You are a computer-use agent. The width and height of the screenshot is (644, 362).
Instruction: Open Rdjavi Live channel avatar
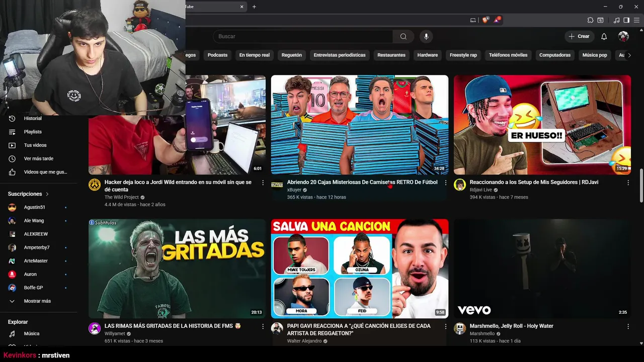tap(460, 185)
